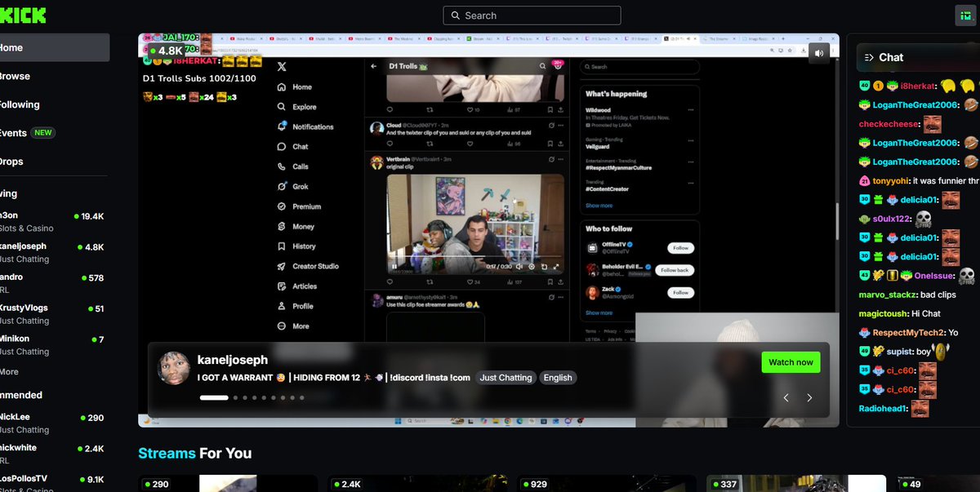Go to previous featured stream arrow

click(x=786, y=398)
